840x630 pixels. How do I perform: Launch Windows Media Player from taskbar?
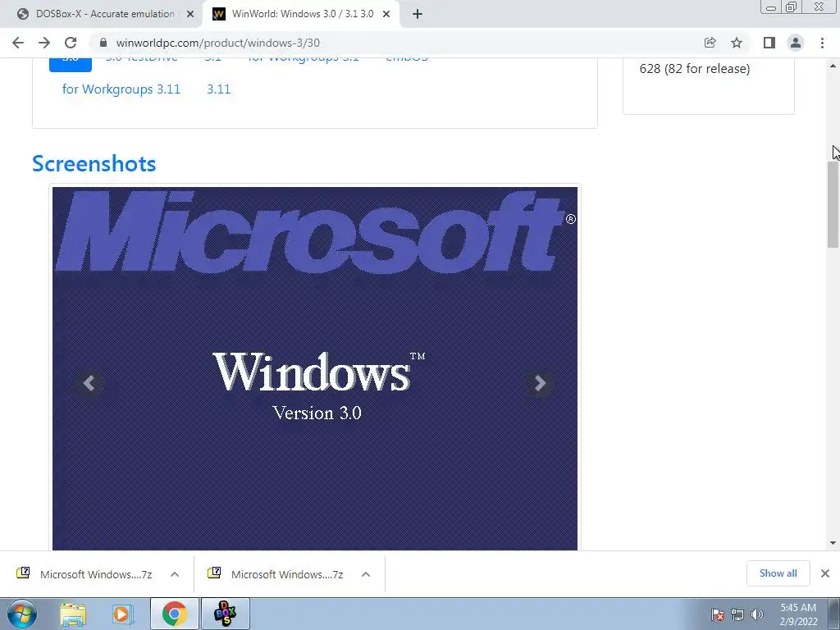123,614
